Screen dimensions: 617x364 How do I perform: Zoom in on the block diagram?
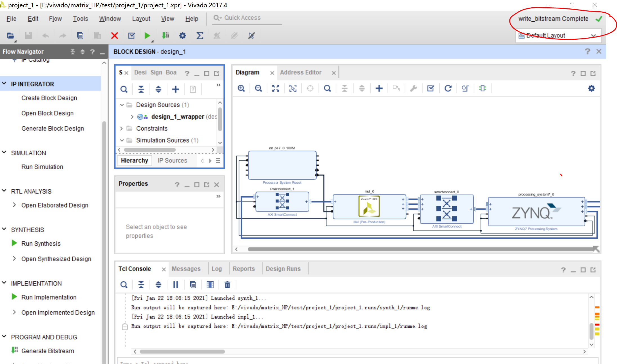pos(241,88)
